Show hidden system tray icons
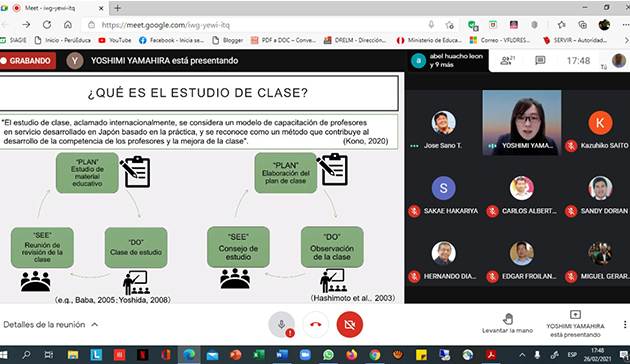 click(x=522, y=355)
